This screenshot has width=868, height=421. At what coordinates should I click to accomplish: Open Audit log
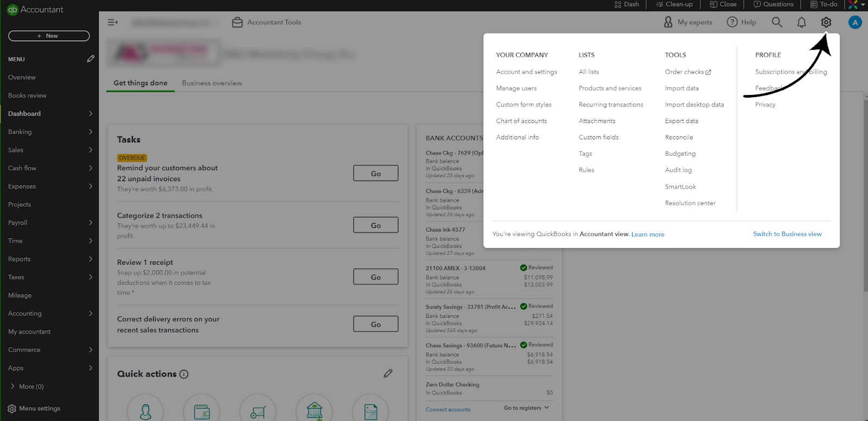(x=678, y=170)
